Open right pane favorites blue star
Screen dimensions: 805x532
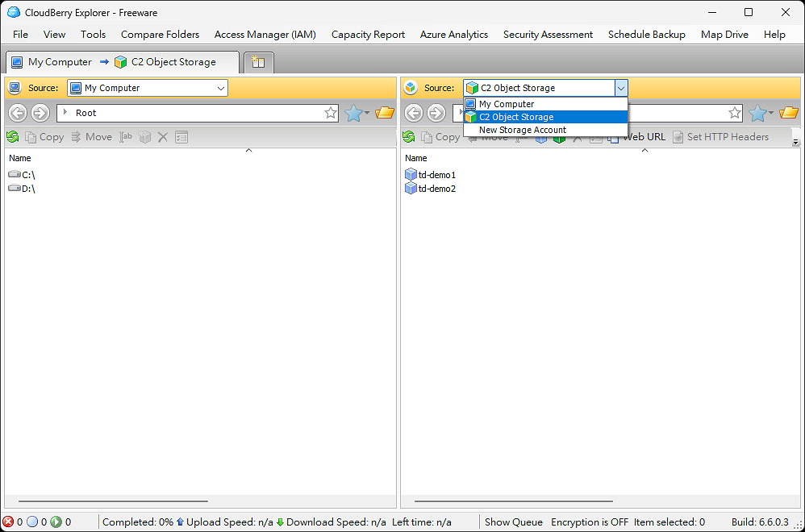point(757,113)
